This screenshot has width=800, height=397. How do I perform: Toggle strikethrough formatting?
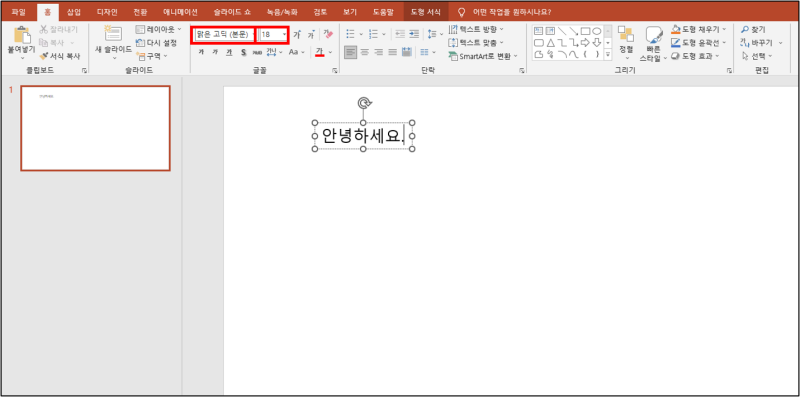(257, 52)
